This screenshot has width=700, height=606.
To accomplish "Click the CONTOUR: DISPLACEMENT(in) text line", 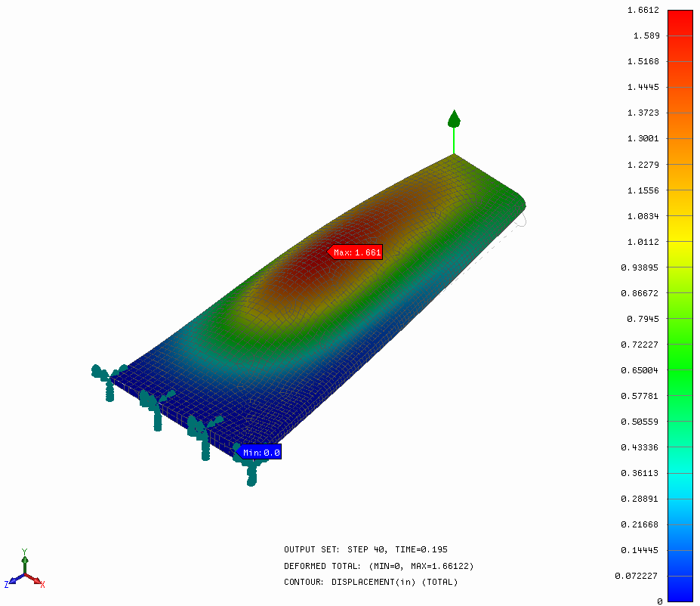I will pyautogui.click(x=371, y=583).
